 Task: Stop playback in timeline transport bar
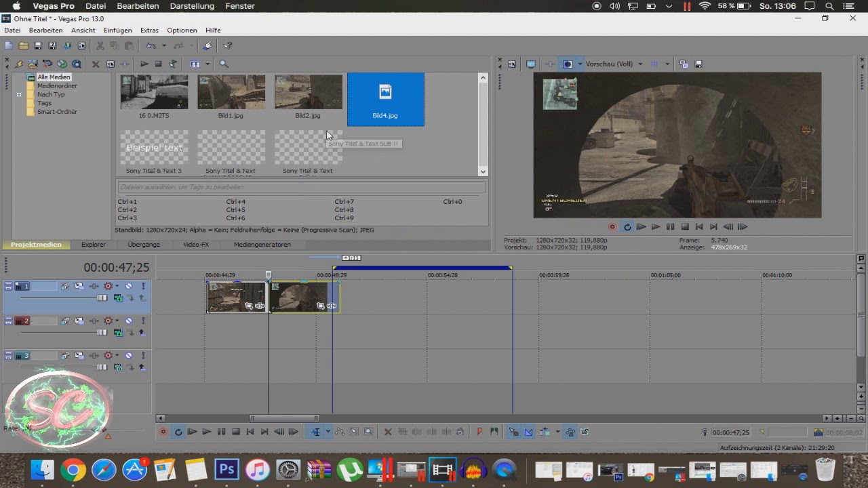tap(235, 432)
